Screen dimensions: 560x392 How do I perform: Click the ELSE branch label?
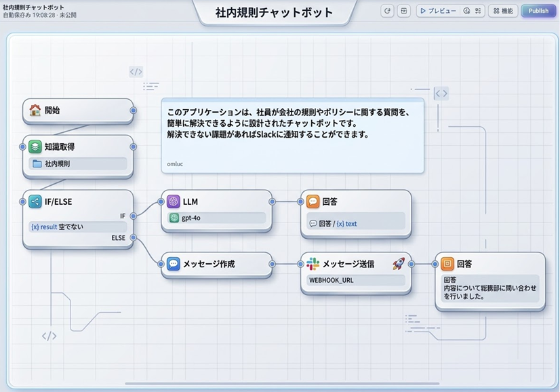click(118, 237)
